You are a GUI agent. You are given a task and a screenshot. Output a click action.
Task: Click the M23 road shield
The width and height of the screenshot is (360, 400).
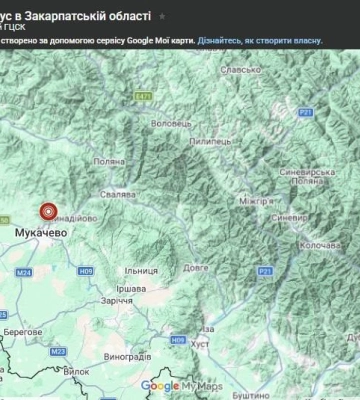coord(59,351)
